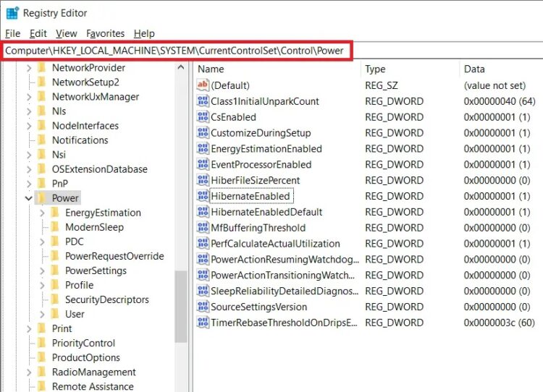This screenshot has width=543, height=392.
Task: Expand the EnergyEstimation subkey
Action: click(42, 213)
